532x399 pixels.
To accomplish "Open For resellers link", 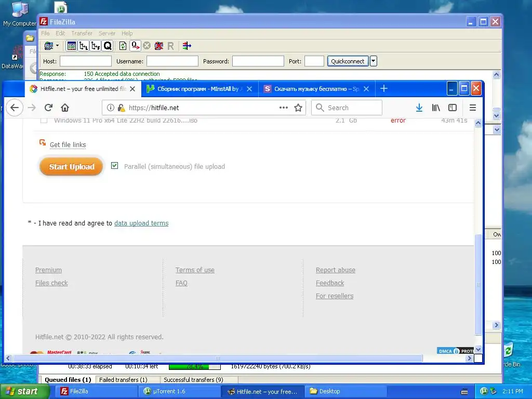I will tap(335, 296).
